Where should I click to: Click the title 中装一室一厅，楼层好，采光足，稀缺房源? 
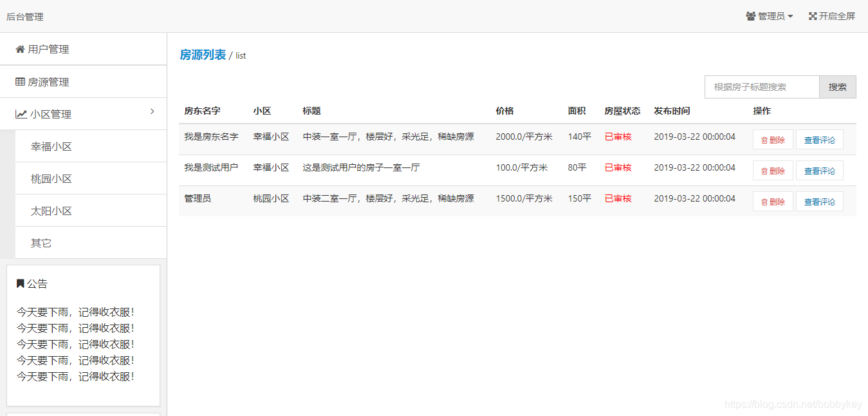389,137
